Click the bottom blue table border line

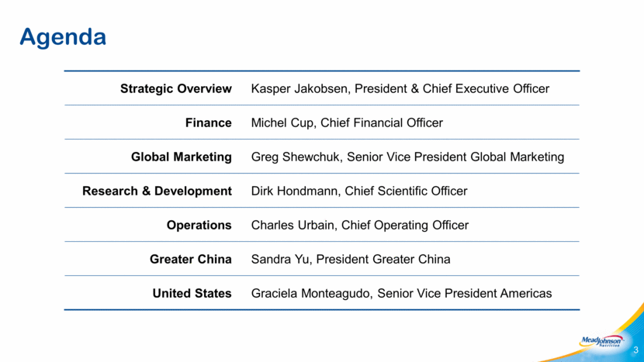322,310
